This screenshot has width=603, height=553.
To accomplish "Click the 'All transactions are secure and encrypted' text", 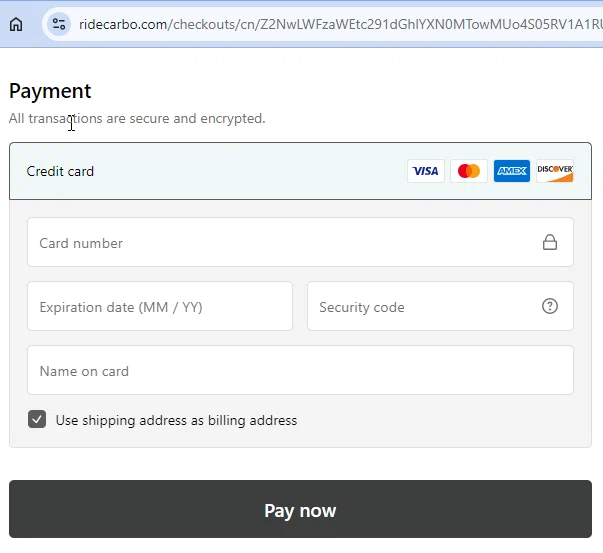I will tap(137, 118).
